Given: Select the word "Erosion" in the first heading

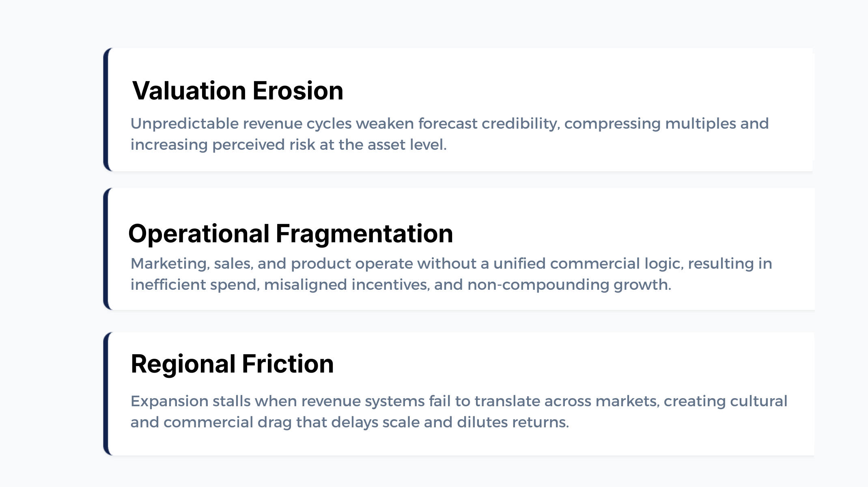Looking at the screenshot, I should (298, 91).
